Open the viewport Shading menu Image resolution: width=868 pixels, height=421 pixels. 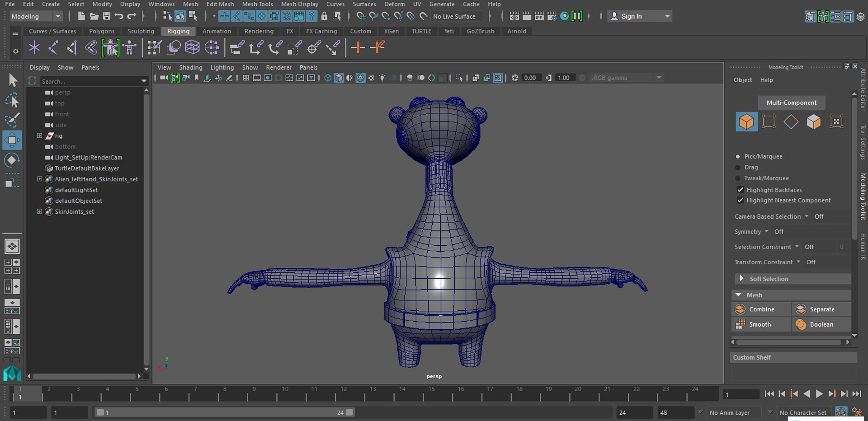point(191,67)
